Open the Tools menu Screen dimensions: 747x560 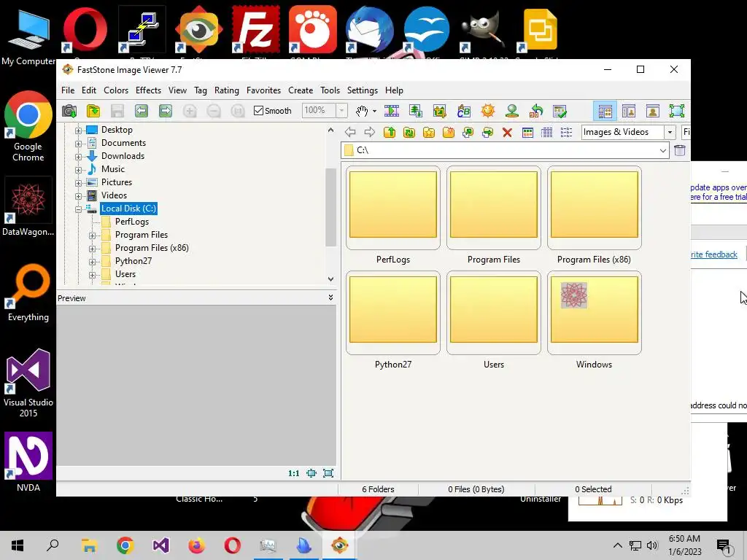(x=330, y=90)
